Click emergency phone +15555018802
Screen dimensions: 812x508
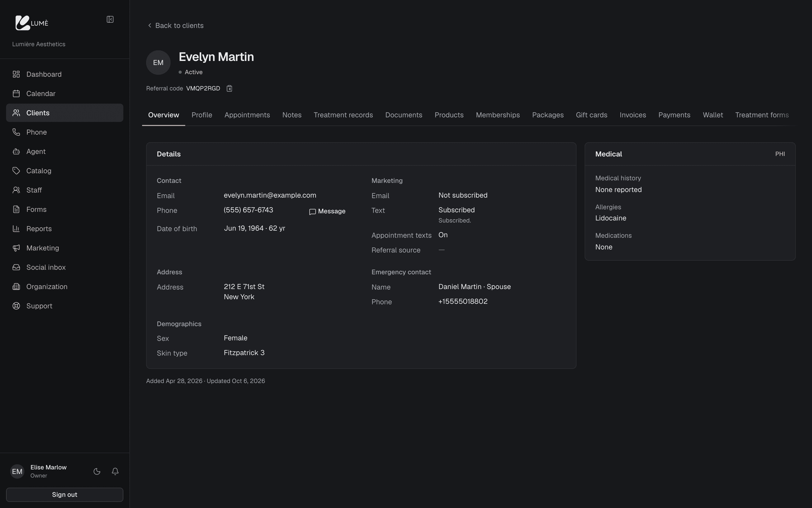[x=463, y=301]
